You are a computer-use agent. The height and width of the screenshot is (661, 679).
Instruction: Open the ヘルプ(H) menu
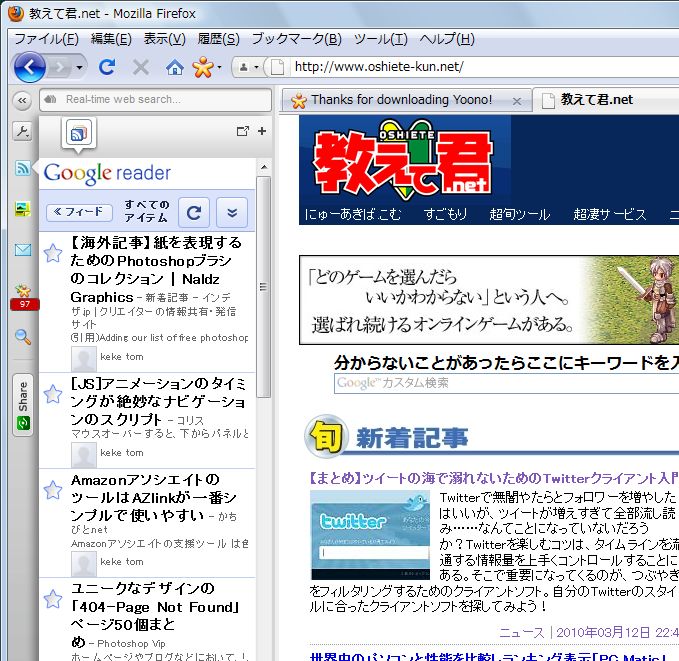coord(447,39)
